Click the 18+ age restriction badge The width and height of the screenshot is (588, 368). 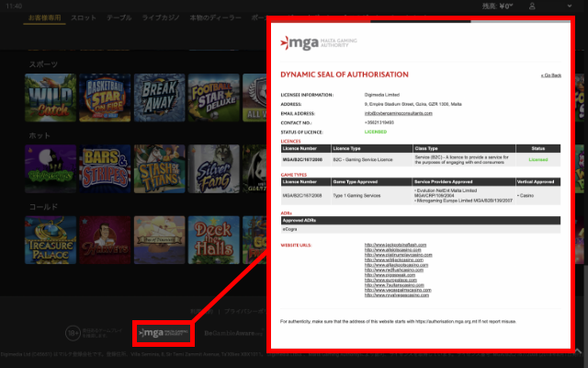pyautogui.click(x=74, y=332)
